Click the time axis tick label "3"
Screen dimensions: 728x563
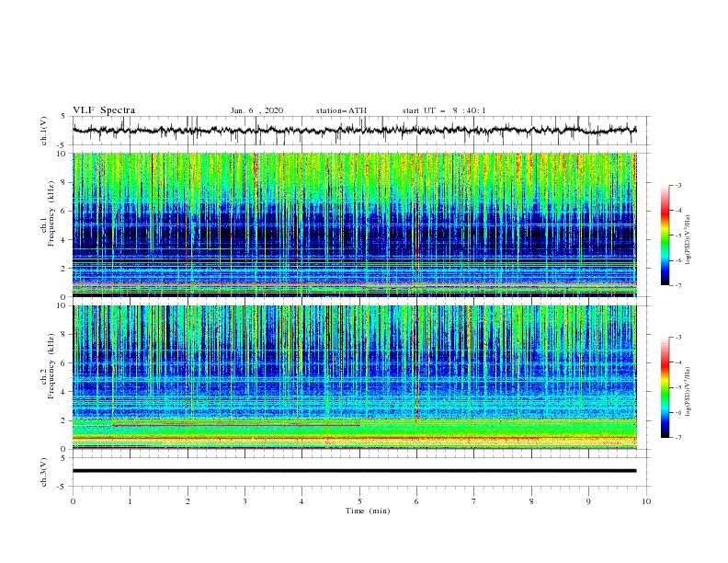point(245,501)
